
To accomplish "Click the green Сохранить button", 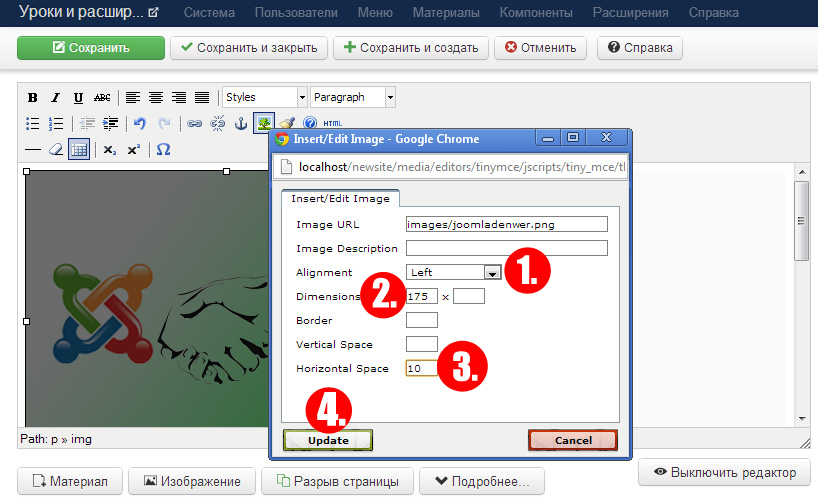I will (90, 47).
